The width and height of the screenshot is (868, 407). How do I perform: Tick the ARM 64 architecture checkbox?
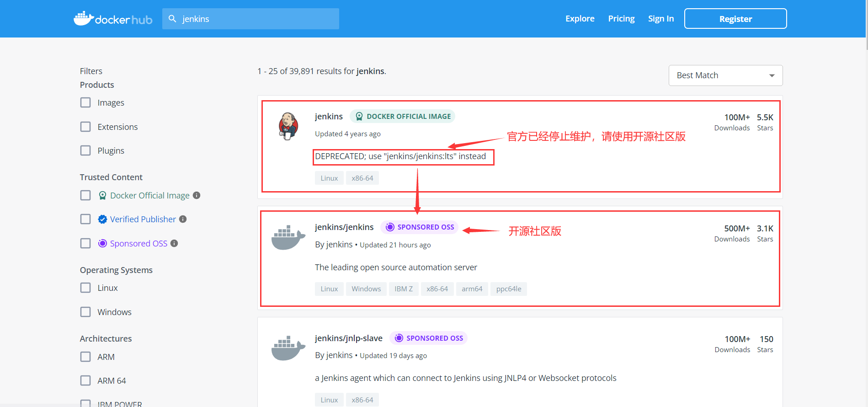(x=85, y=380)
